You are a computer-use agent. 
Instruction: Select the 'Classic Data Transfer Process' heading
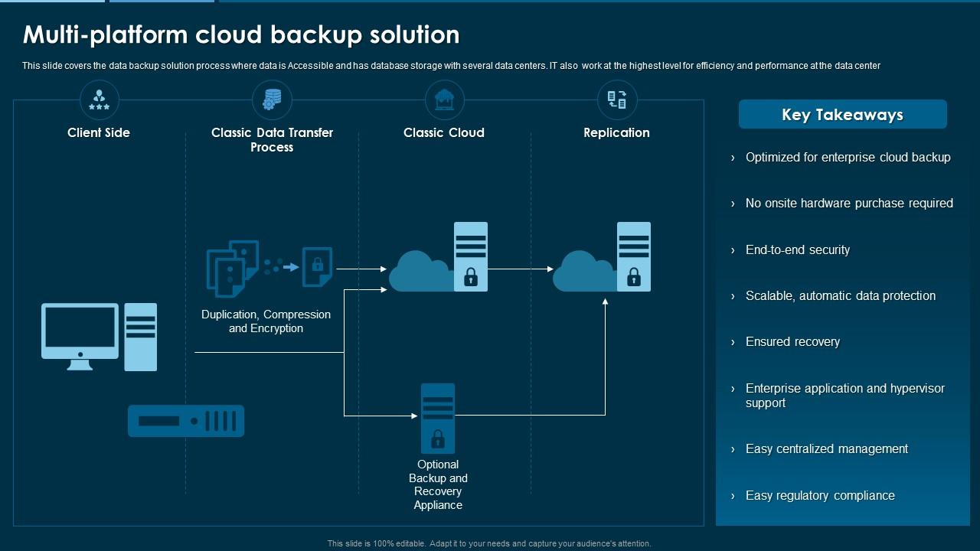pos(272,139)
